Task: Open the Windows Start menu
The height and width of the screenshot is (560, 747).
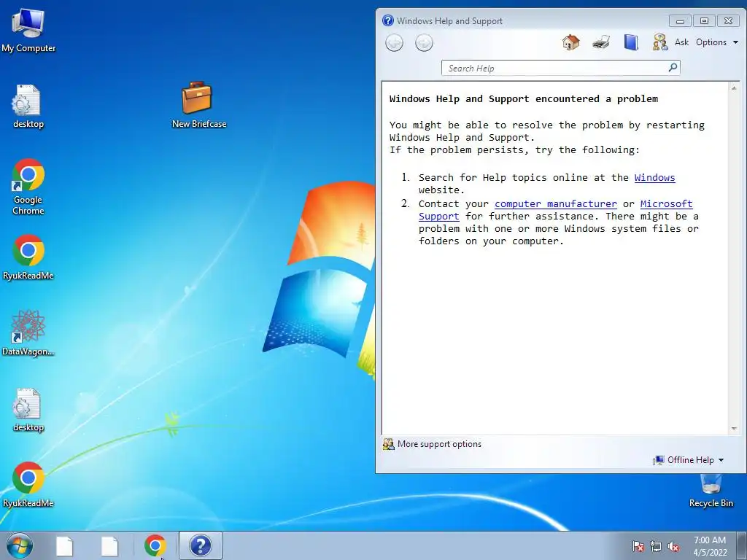Action: click(x=20, y=545)
